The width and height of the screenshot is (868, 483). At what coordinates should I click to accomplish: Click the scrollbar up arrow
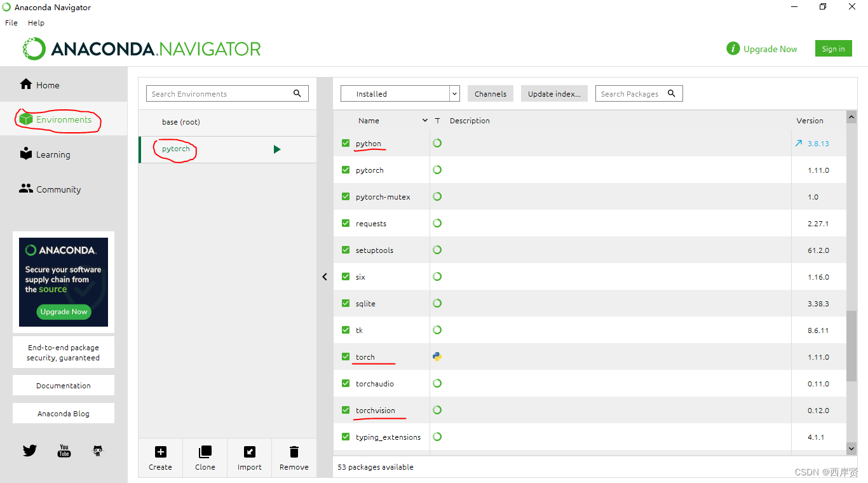pyautogui.click(x=851, y=116)
